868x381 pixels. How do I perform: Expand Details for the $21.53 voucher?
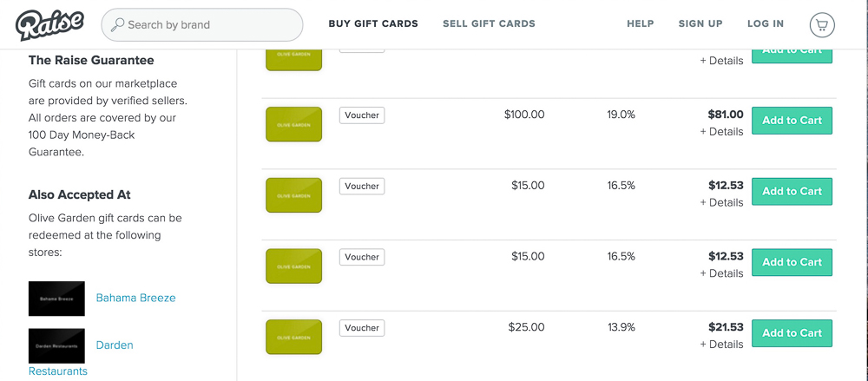(721, 345)
